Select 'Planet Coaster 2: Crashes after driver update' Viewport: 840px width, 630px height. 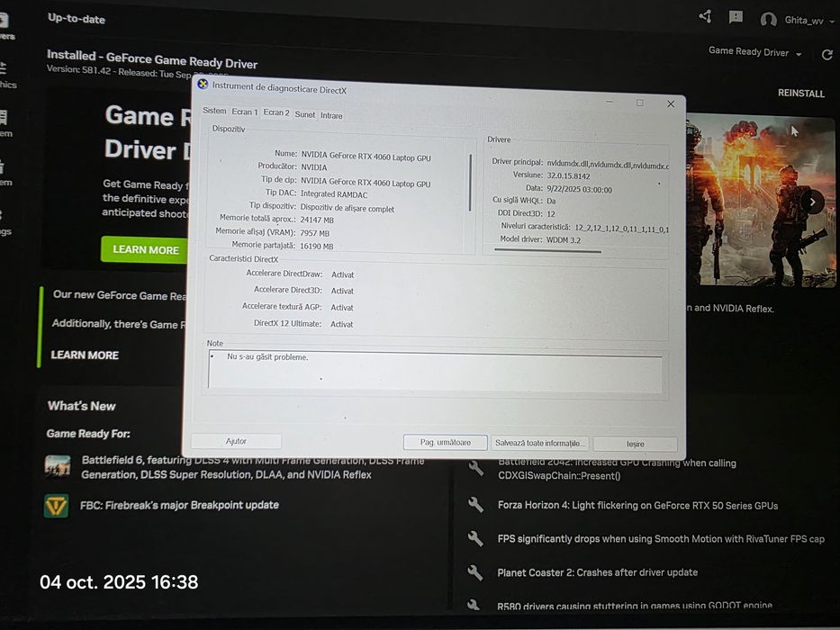coord(597,572)
